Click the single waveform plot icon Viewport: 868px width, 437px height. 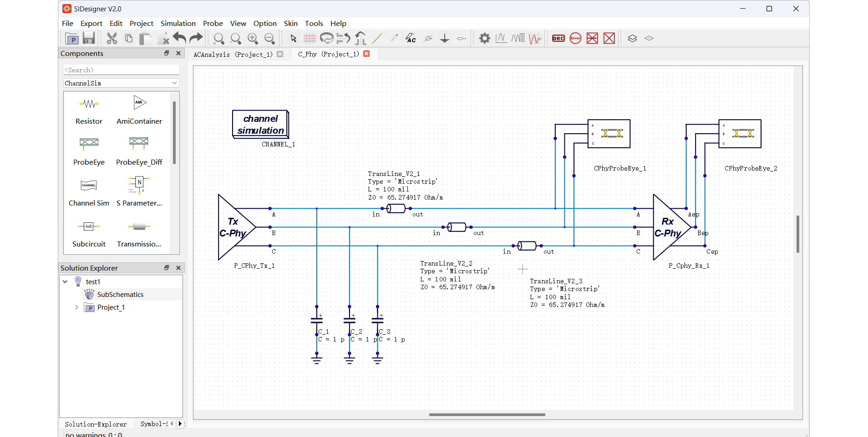[502, 39]
